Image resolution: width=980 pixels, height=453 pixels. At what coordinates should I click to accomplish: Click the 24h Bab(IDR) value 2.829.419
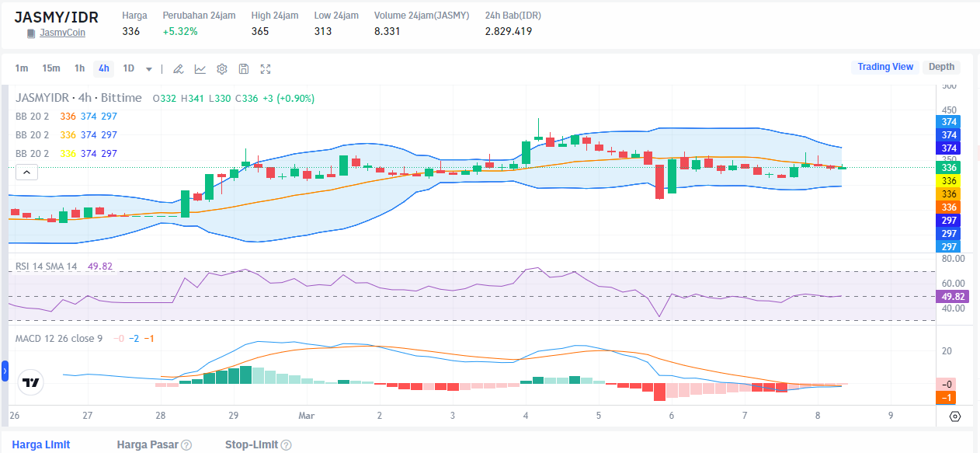[x=509, y=31]
